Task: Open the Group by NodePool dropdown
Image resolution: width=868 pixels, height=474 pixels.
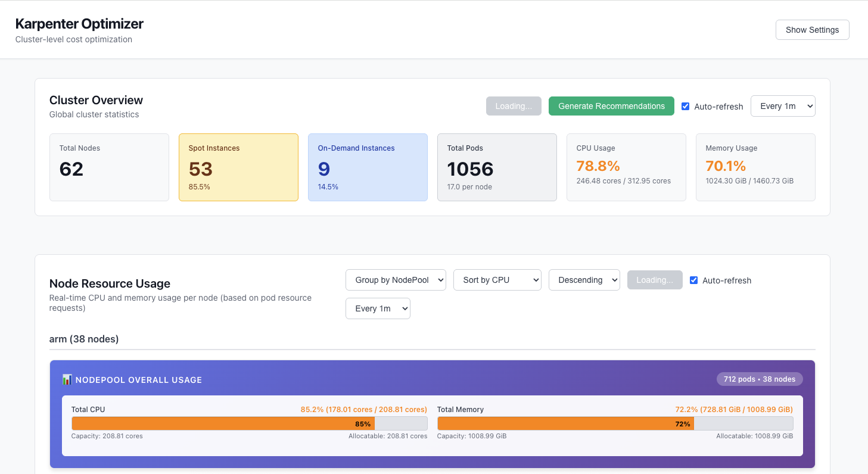Action: point(396,280)
